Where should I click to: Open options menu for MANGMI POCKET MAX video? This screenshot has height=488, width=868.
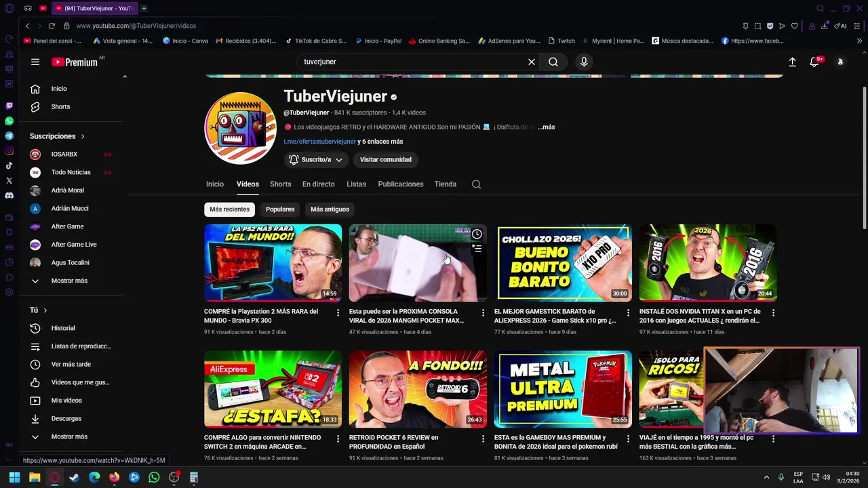(x=483, y=312)
